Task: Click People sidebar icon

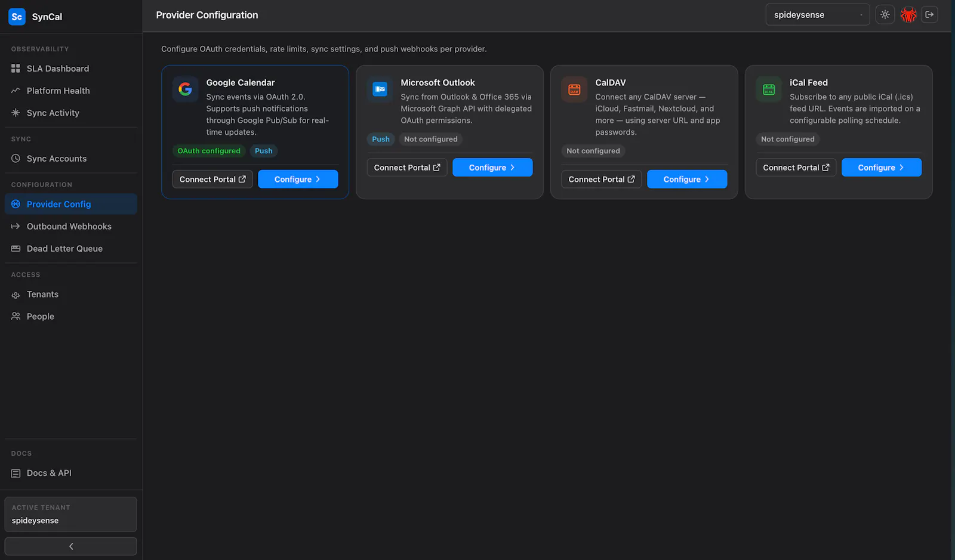Action: [x=16, y=317]
